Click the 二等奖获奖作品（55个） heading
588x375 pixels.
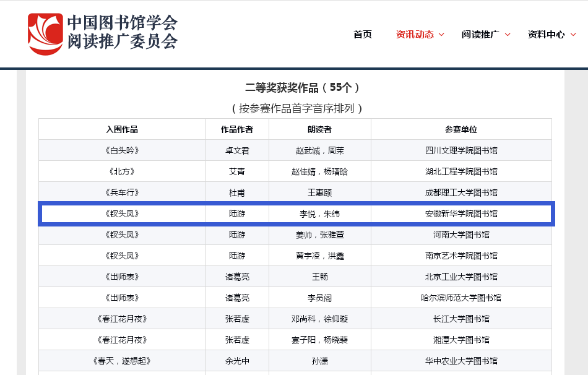click(x=295, y=87)
